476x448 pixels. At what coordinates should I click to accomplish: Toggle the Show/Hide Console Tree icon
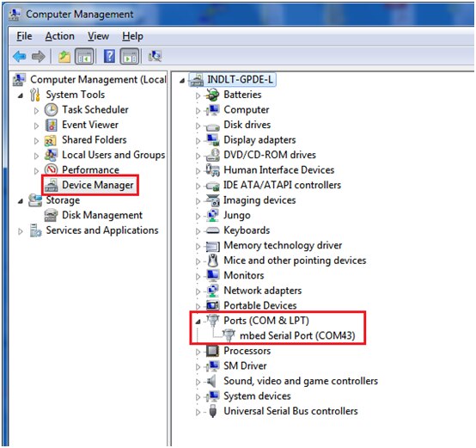tap(84, 57)
